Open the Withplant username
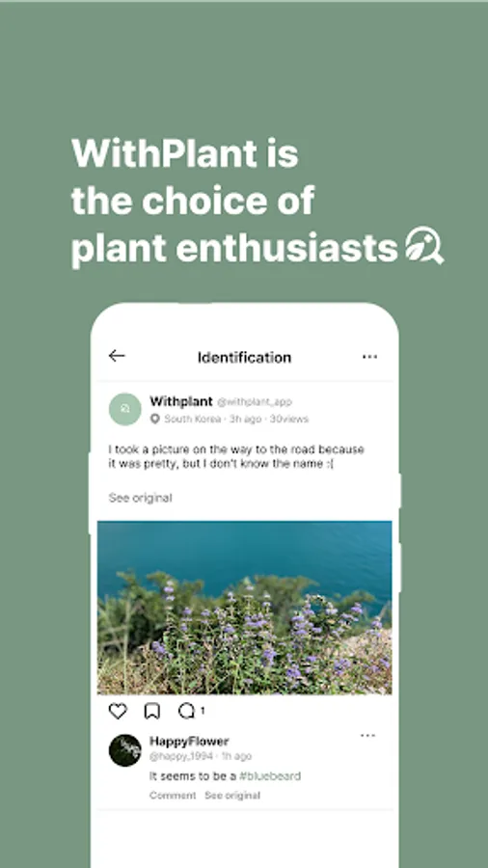The height and width of the screenshot is (868, 488). coord(181,401)
